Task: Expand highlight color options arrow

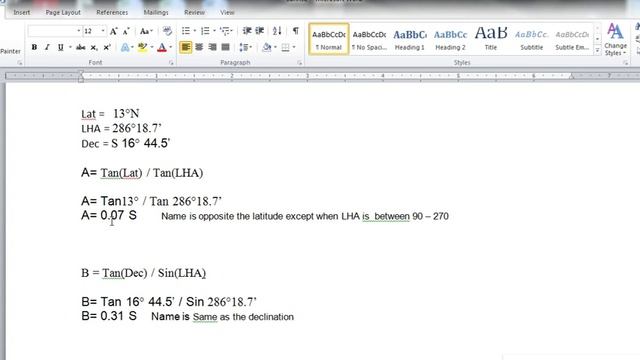Action: [x=152, y=47]
